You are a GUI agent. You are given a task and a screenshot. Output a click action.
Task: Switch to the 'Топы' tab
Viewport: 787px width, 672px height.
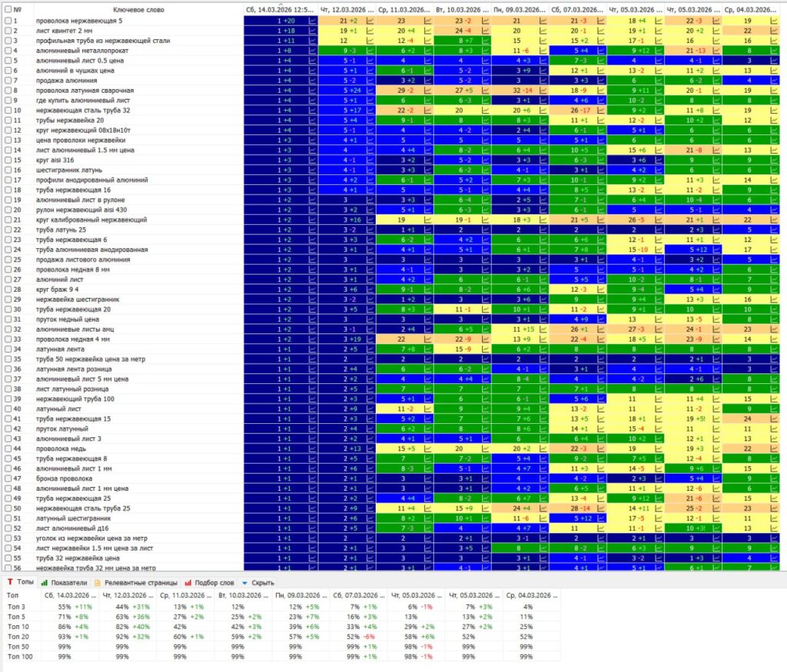pos(21,582)
